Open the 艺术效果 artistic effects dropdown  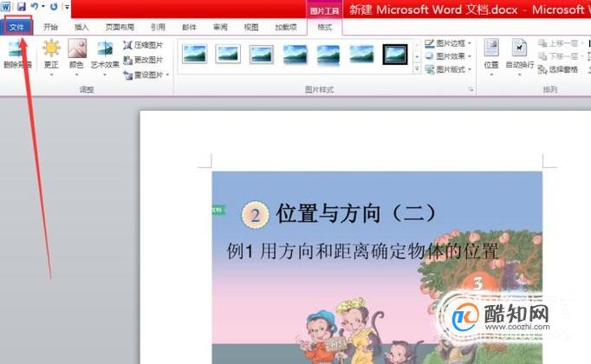click(x=105, y=57)
